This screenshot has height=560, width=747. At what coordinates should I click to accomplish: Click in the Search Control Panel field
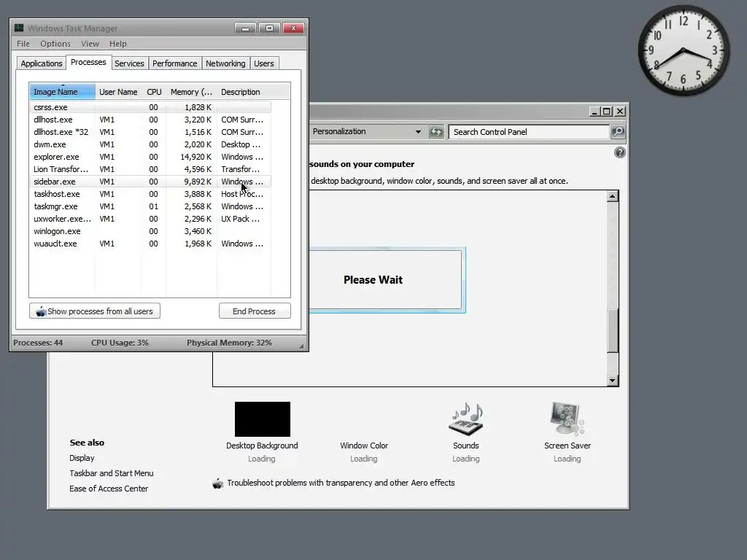(x=529, y=132)
